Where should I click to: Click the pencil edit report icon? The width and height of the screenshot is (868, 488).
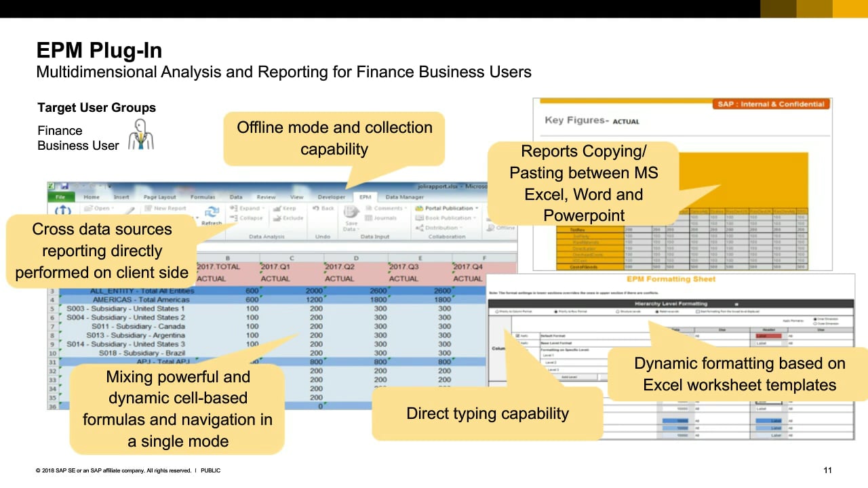point(130,211)
